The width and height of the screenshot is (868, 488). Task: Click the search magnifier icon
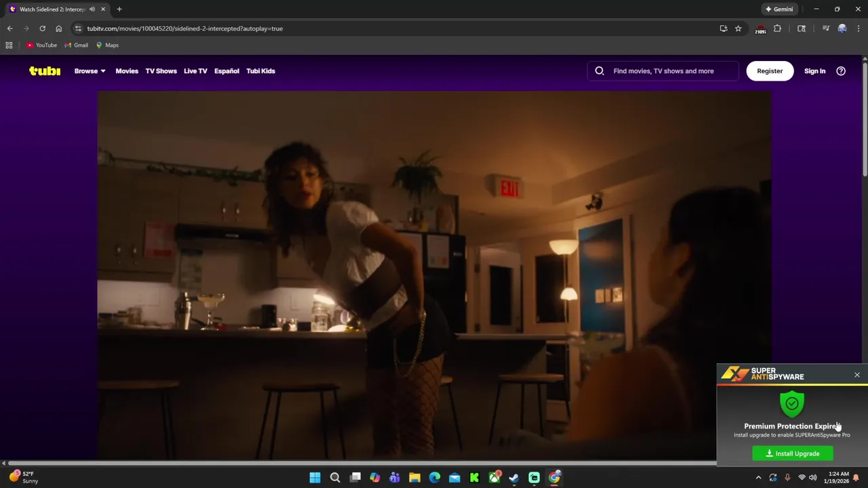click(599, 70)
